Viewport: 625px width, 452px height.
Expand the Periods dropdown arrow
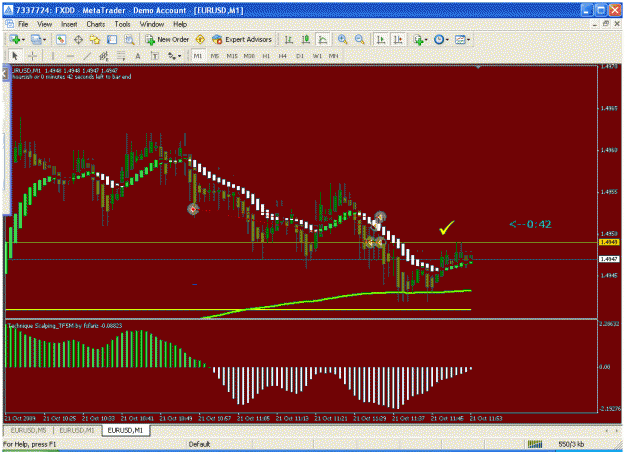tap(447, 40)
